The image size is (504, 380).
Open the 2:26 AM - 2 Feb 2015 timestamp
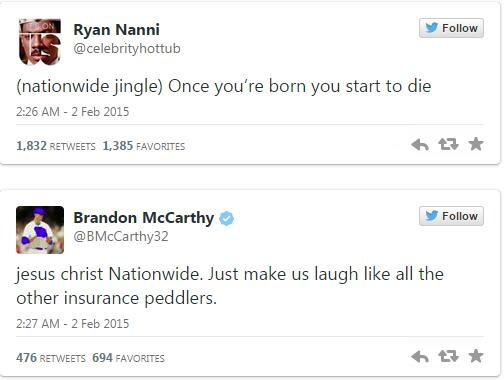click(x=72, y=112)
